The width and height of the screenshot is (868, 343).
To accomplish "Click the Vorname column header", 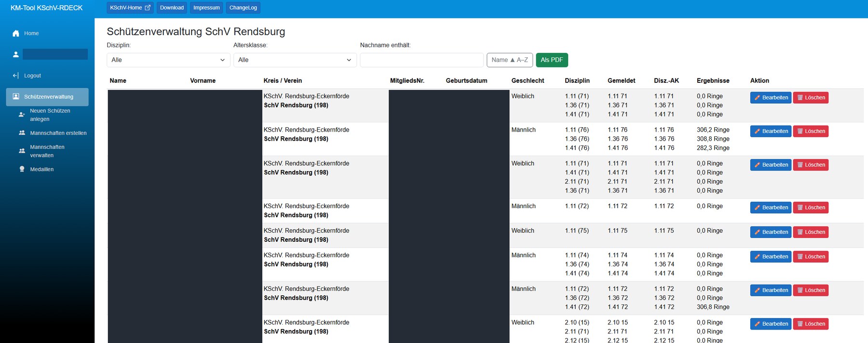I will [x=203, y=80].
